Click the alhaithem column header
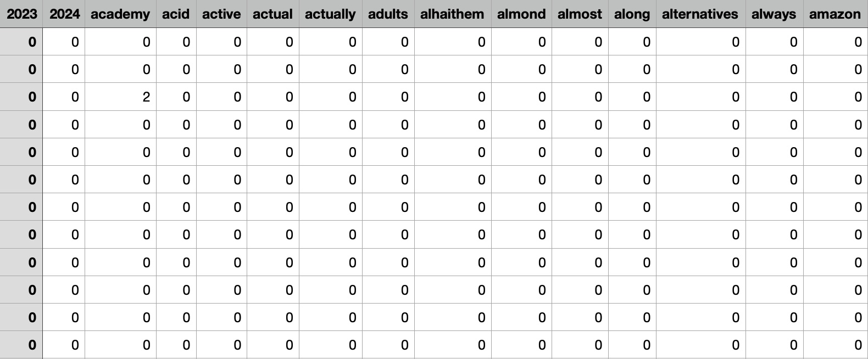Screen dimensions: 868x359 click(x=452, y=14)
